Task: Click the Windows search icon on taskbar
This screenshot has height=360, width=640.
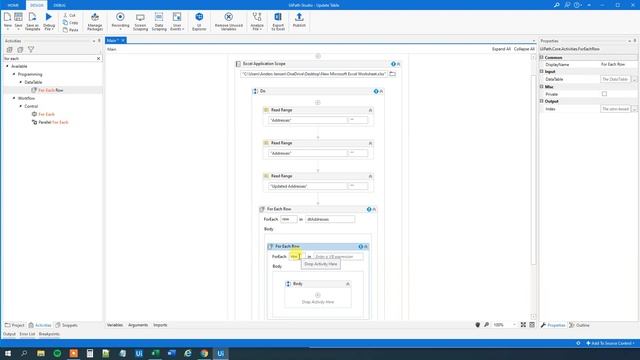Action: 24,353
